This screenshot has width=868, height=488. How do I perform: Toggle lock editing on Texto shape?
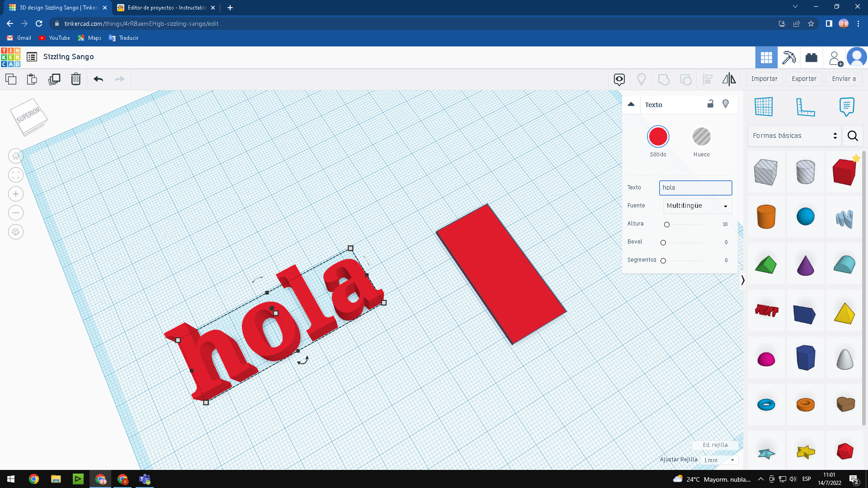pyautogui.click(x=710, y=104)
